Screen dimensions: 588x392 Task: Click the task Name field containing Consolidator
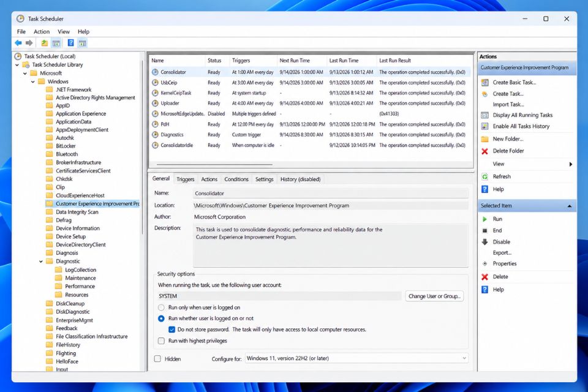tap(330, 194)
